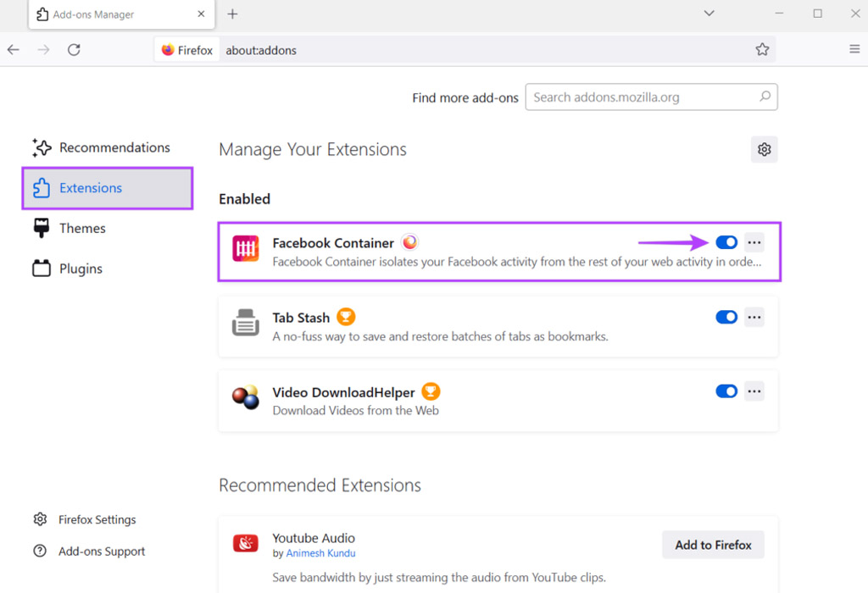The image size is (868, 593).
Task: Disable Video DownloadHelper with its toggle
Action: pos(726,391)
